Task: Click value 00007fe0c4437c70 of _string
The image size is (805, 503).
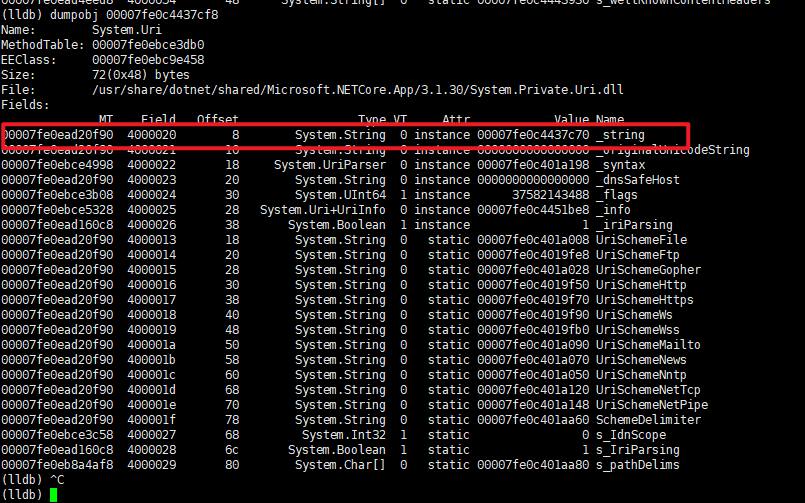Action: pyautogui.click(x=533, y=135)
